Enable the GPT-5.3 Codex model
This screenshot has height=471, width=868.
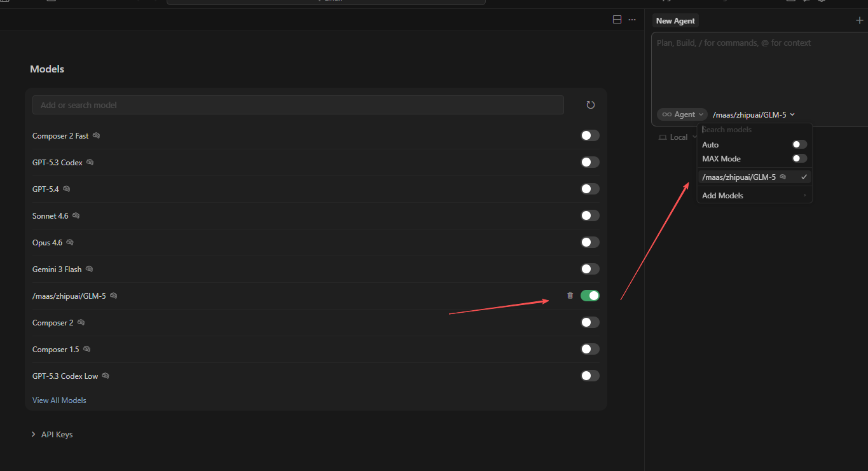pyautogui.click(x=590, y=162)
